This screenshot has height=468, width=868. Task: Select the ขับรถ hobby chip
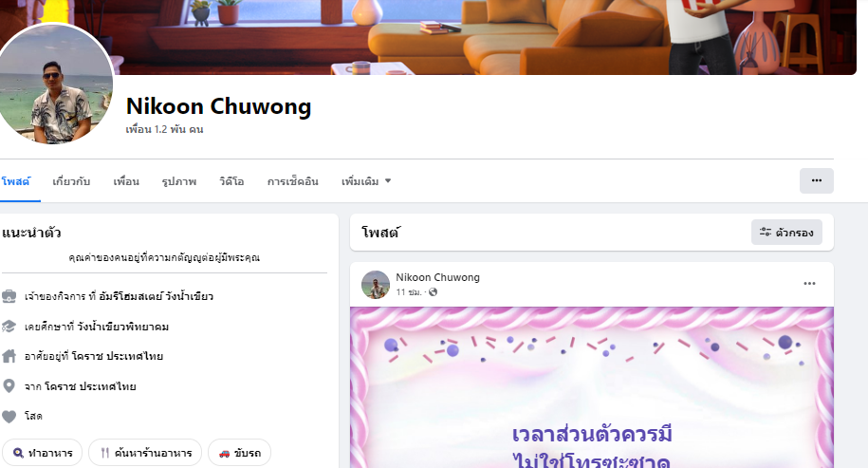click(240, 453)
